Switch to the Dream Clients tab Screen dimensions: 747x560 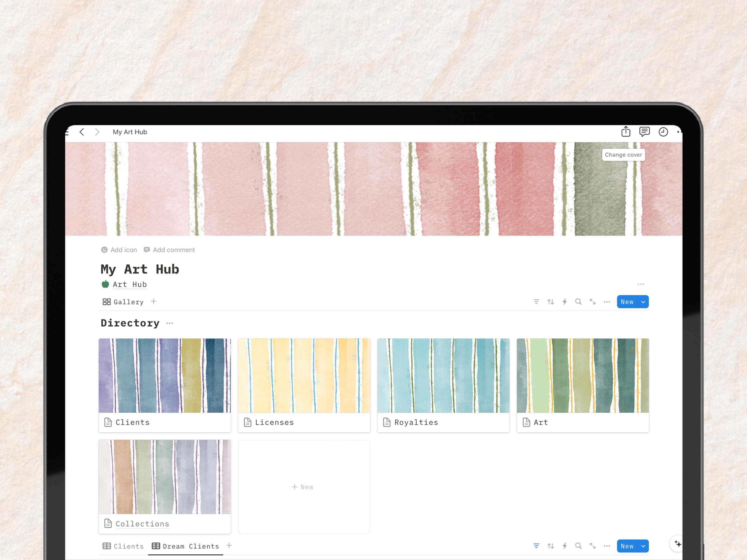(190, 546)
